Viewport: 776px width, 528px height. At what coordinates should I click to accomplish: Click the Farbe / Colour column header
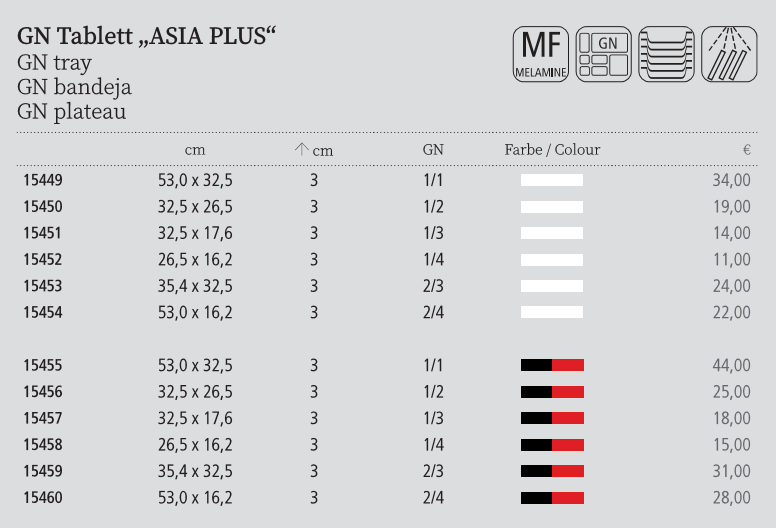(x=552, y=150)
